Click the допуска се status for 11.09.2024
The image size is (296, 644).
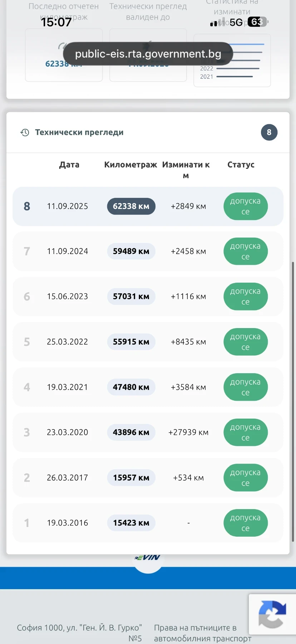[x=246, y=252]
